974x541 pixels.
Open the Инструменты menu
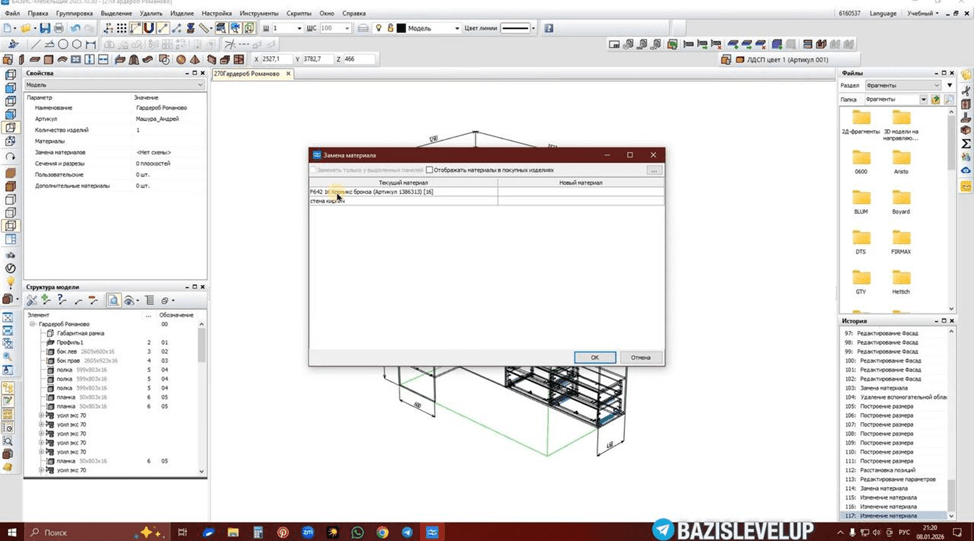pyautogui.click(x=259, y=13)
